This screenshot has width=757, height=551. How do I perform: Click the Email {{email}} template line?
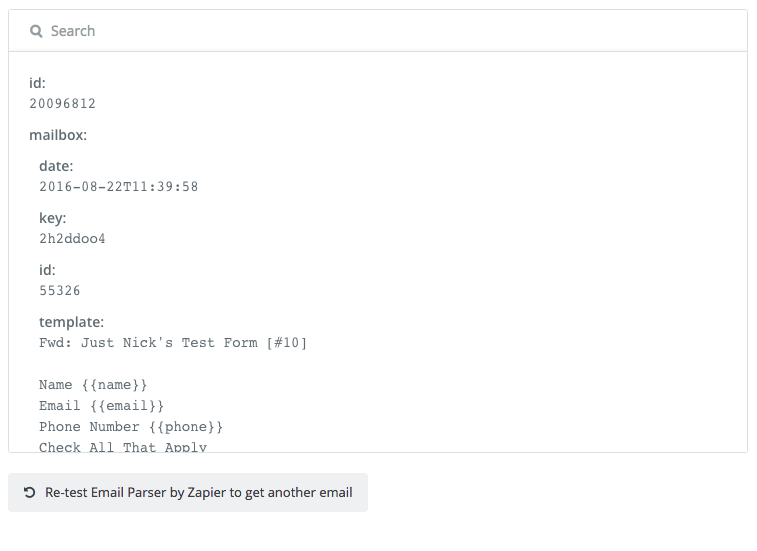pyautogui.click(x=101, y=406)
